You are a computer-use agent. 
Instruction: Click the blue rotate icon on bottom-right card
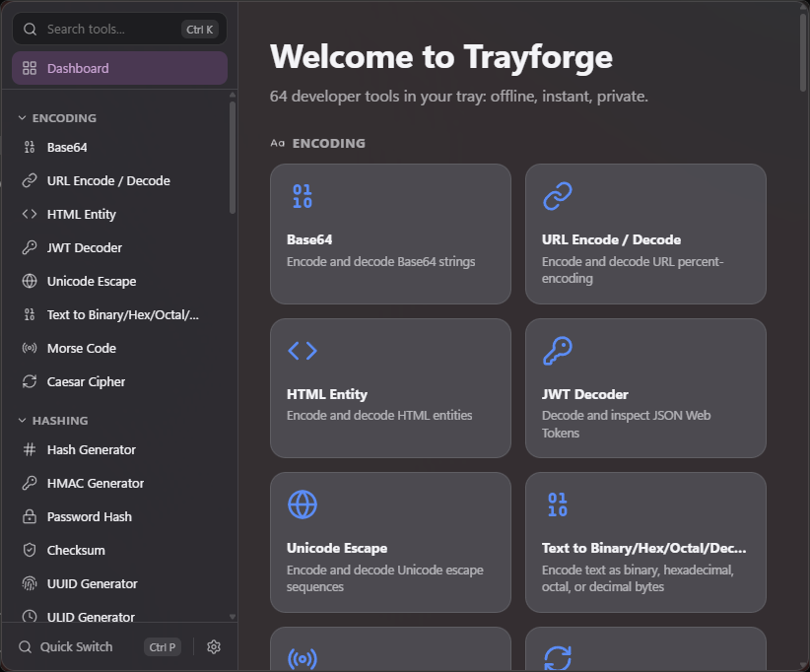pos(558,658)
